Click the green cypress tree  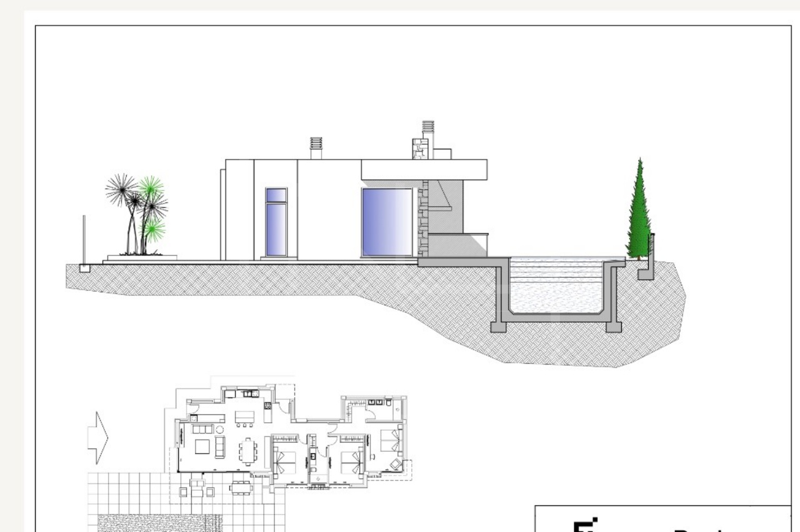[639, 212]
